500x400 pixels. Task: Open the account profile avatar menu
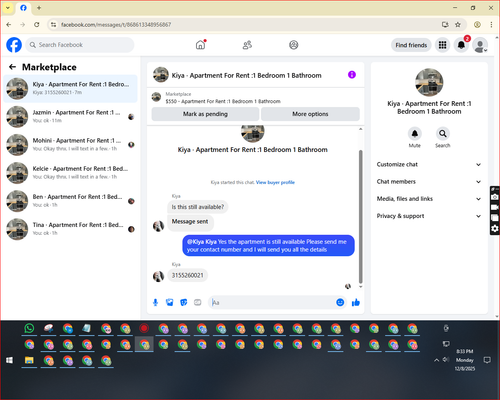click(x=480, y=45)
